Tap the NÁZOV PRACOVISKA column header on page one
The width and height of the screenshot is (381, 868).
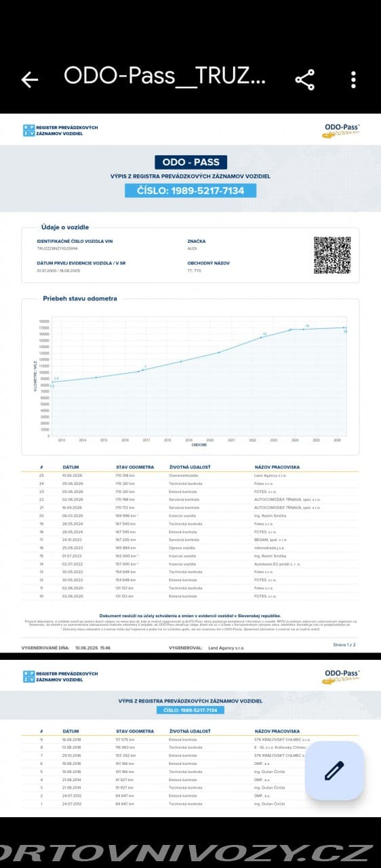(x=277, y=467)
